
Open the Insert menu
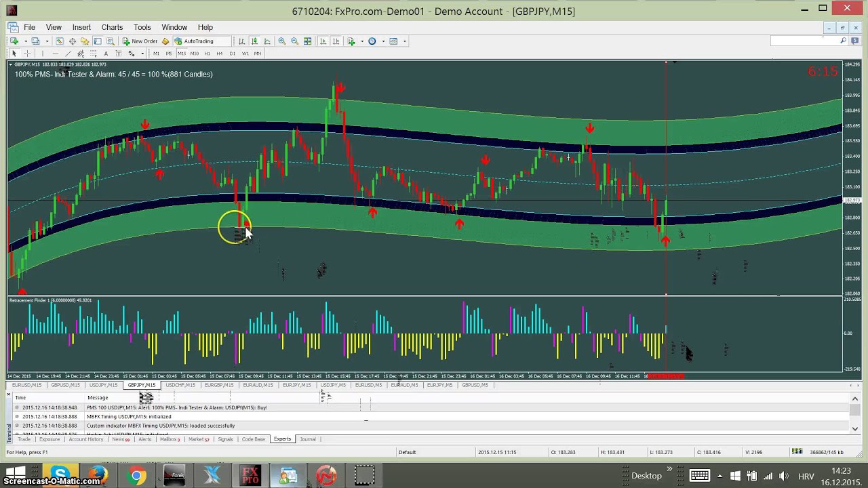[x=81, y=27]
